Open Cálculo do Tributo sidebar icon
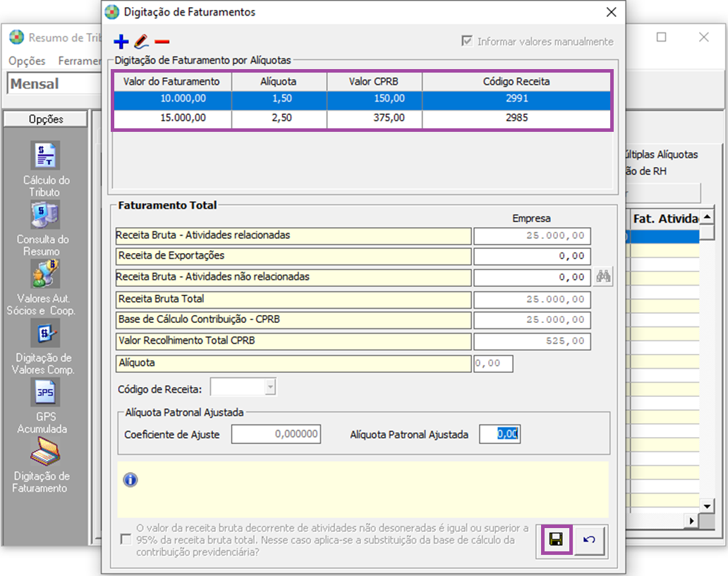This screenshot has height=576, width=728. pyautogui.click(x=45, y=156)
